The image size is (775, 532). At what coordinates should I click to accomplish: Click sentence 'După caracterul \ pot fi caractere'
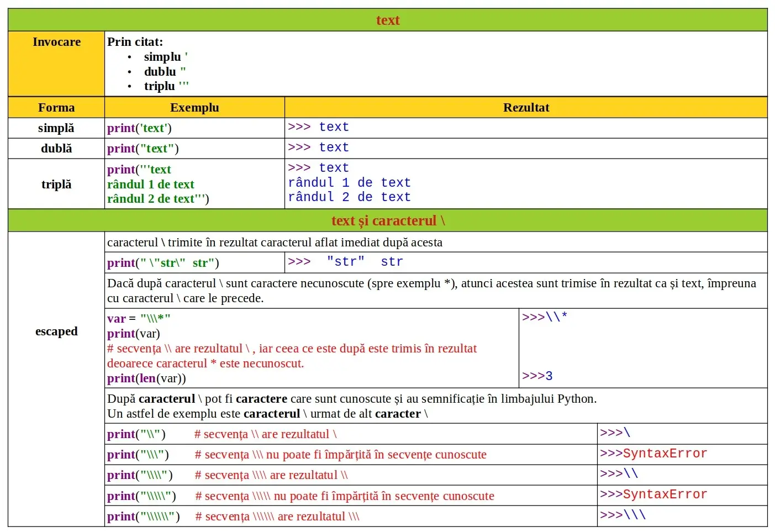[352, 399]
